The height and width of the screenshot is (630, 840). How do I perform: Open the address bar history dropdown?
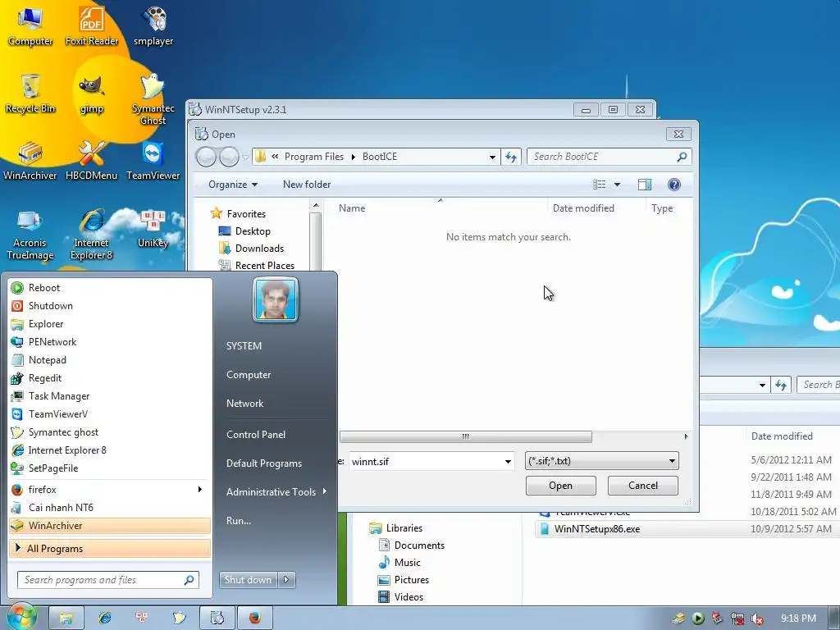point(492,157)
